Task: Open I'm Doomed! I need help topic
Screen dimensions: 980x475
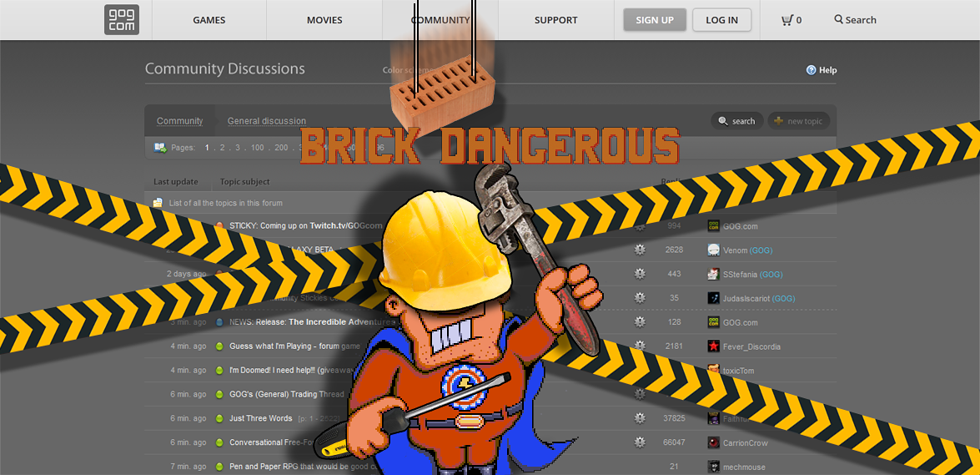Action: [x=293, y=370]
